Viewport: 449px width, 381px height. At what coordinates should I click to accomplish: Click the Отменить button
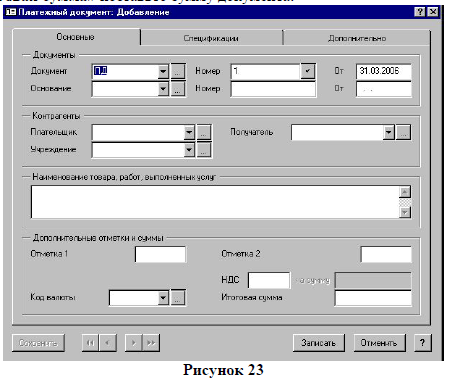pyautogui.click(x=379, y=343)
